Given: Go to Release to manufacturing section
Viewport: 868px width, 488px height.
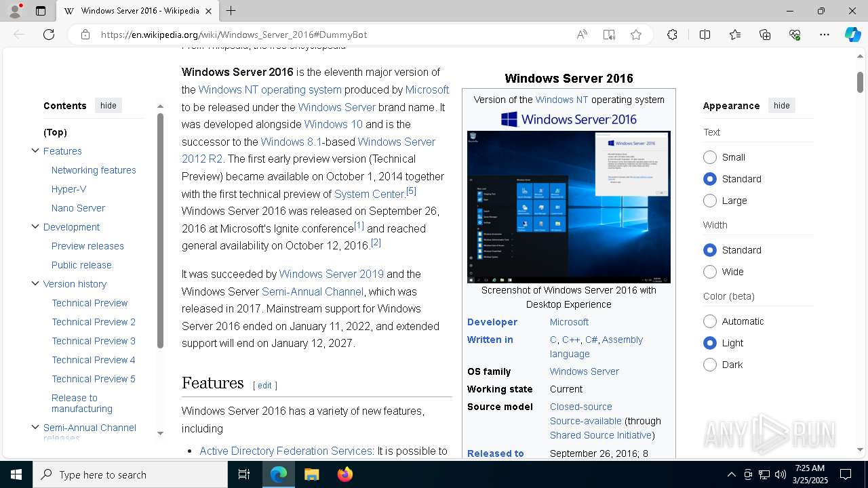Looking at the screenshot, I should [81, 403].
